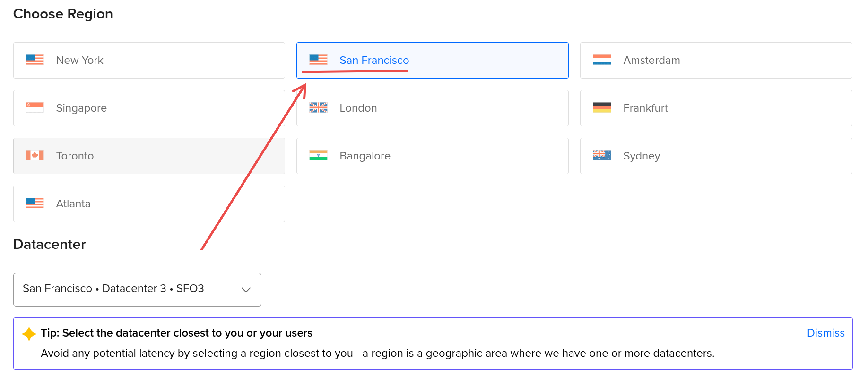This screenshot has height=381, width=868.
Task: Click the Dutch flag beside Amsterdam
Action: [601, 60]
